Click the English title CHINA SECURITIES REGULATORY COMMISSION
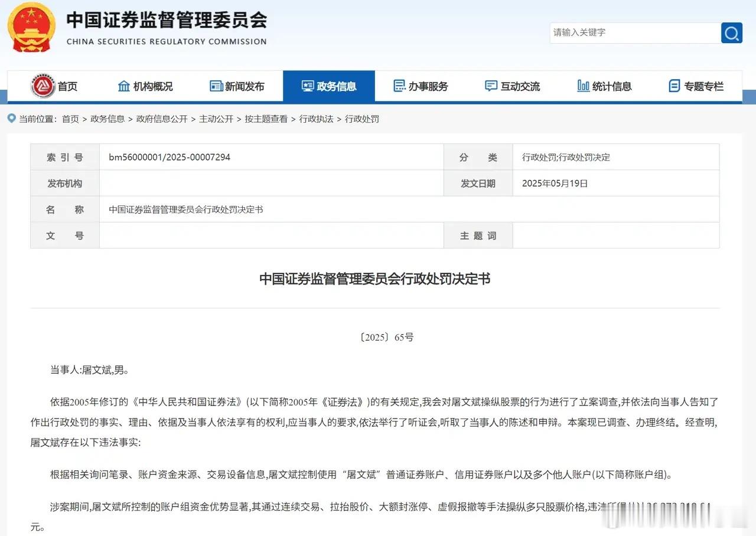This screenshot has height=536, width=756. coord(167,42)
